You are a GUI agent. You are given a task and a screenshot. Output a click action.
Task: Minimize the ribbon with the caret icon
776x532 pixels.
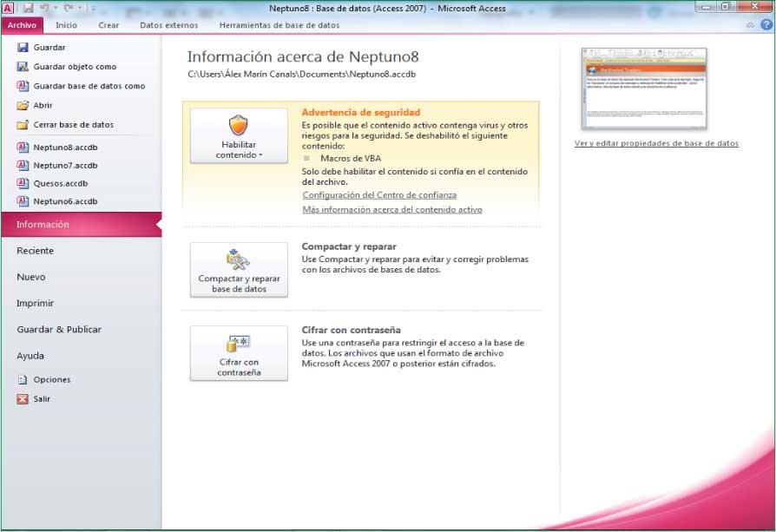(x=750, y=25)
